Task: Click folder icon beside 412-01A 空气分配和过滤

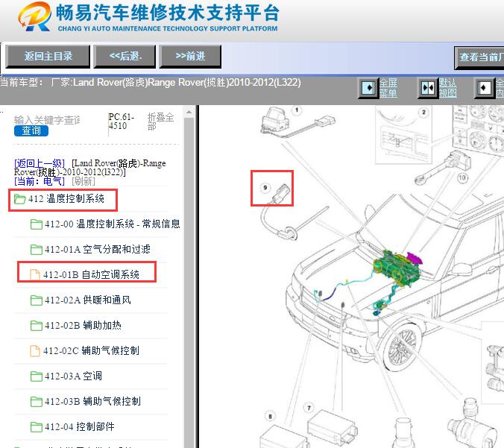Action: 37,250
